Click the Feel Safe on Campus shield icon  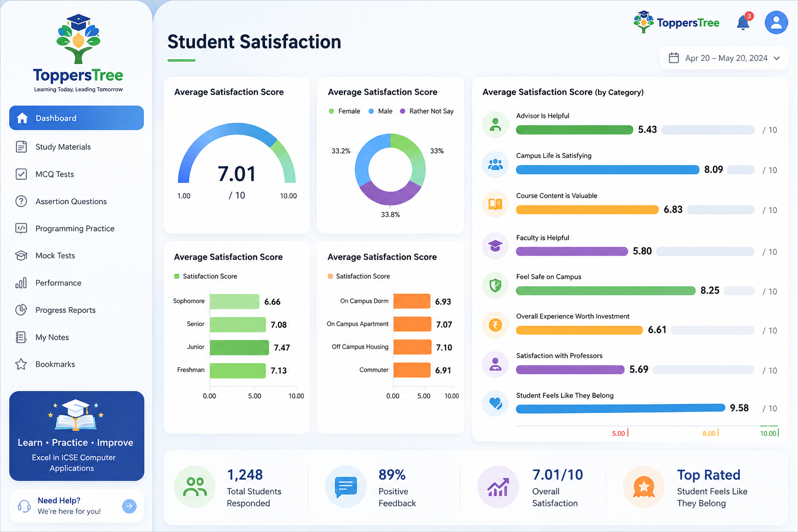point(496,285)
